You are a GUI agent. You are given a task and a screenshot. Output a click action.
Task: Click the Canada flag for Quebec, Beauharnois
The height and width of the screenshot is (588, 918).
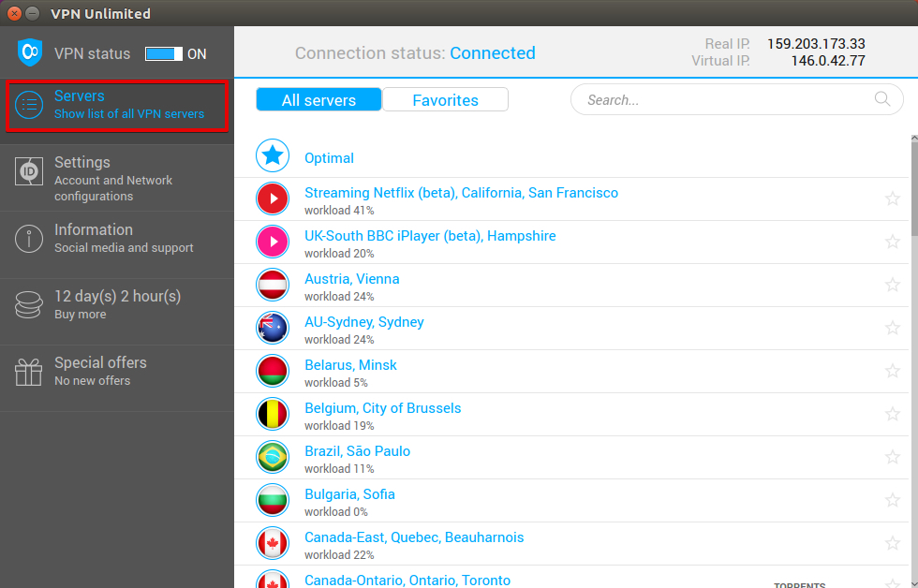pos(273,543)
